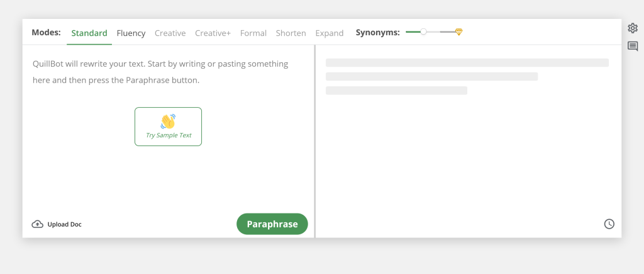644x274 pixels.
Task: Open the settings gear icon
Action: pos(633,28)
